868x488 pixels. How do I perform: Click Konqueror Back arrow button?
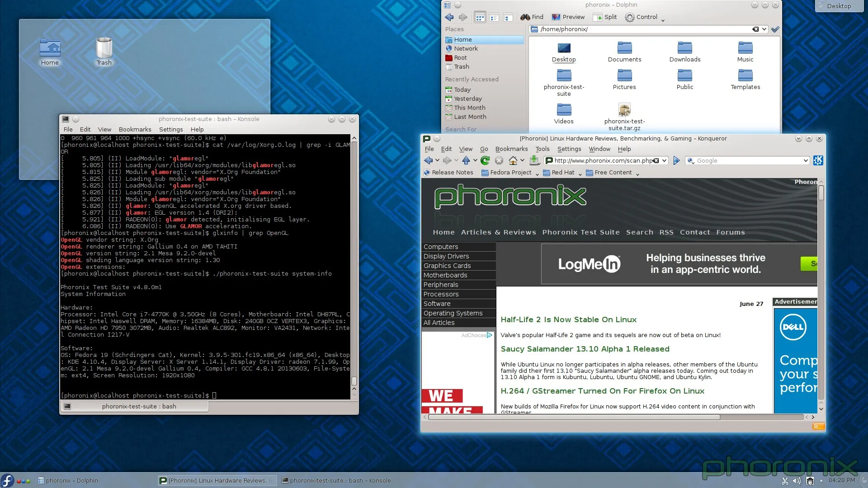point(428,160)
